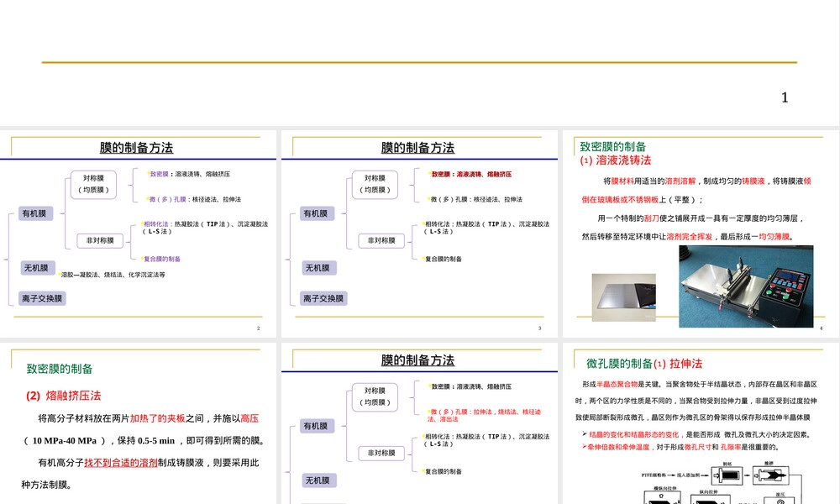Click the title "微孔膜的制备(1) 拉伸法"
Screen dimensions: 840x504
pyautogui.click(x=644, y=364)
